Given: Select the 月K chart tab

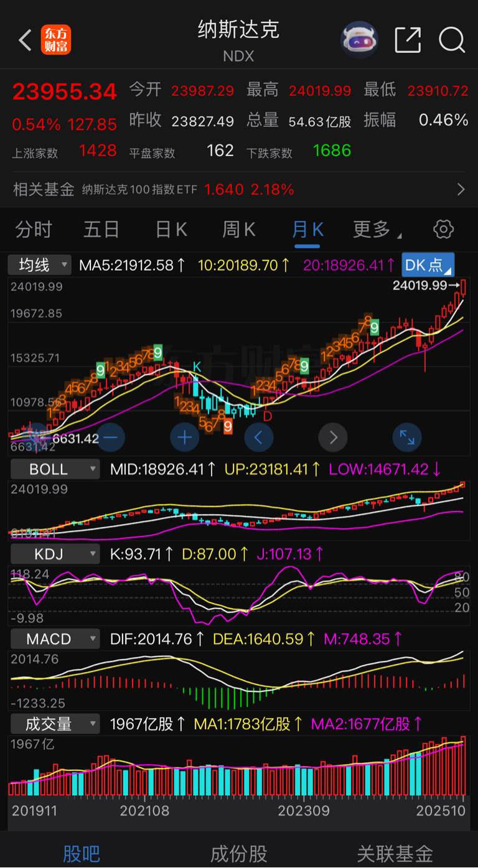Looking at the screenshot, I should [307, 230].
